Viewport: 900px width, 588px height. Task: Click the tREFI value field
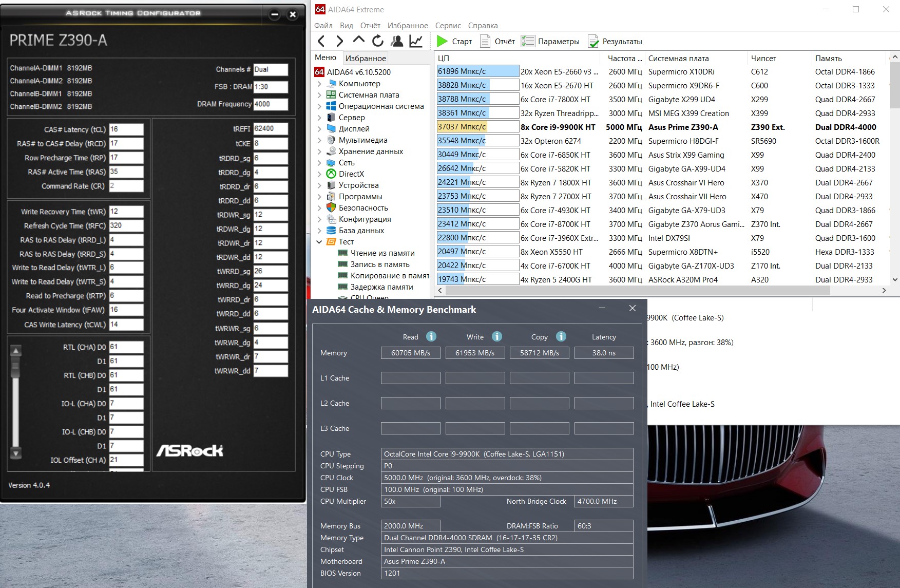click(271, 129)
